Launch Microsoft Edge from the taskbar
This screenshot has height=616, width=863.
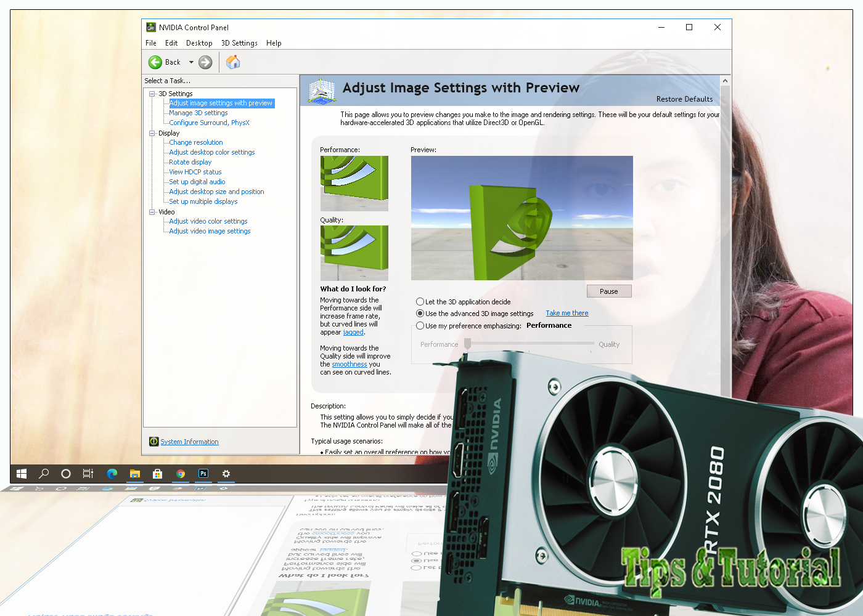click(x=112, y=474)
